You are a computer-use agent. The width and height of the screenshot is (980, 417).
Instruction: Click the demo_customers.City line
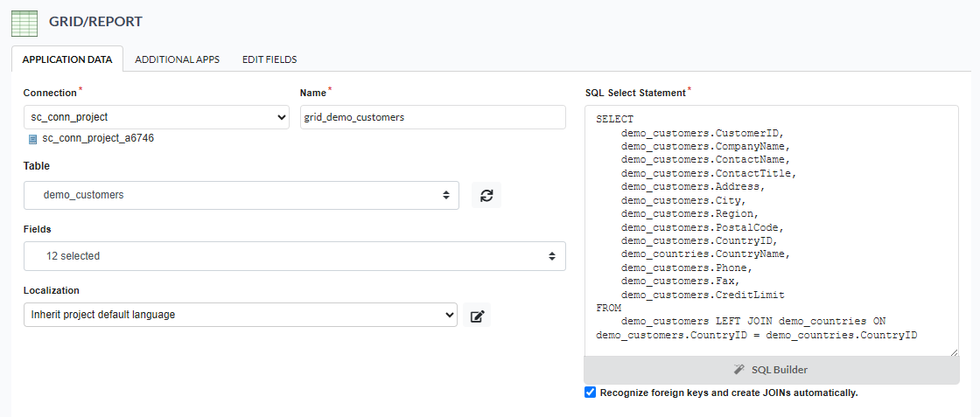683,200
